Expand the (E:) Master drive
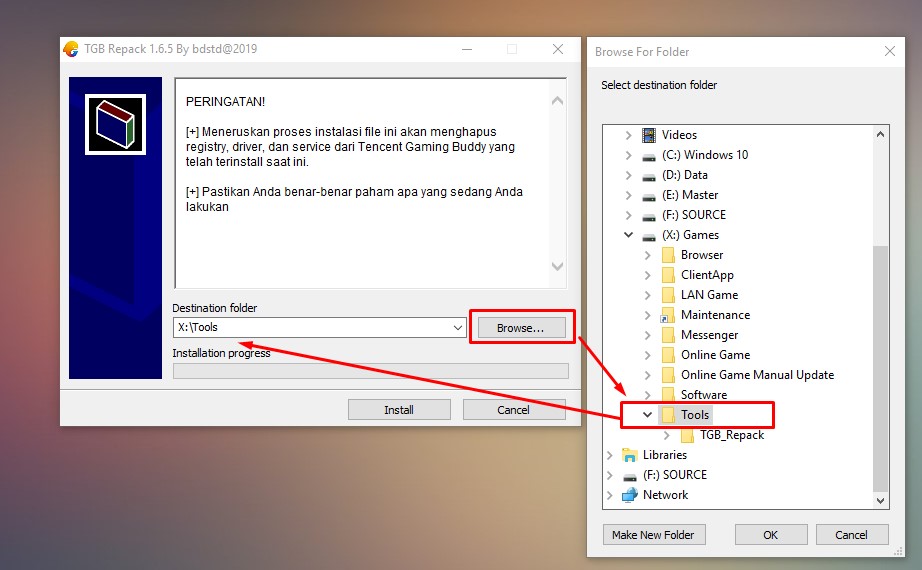The image size is (922, 570). (x=629, y=195)
